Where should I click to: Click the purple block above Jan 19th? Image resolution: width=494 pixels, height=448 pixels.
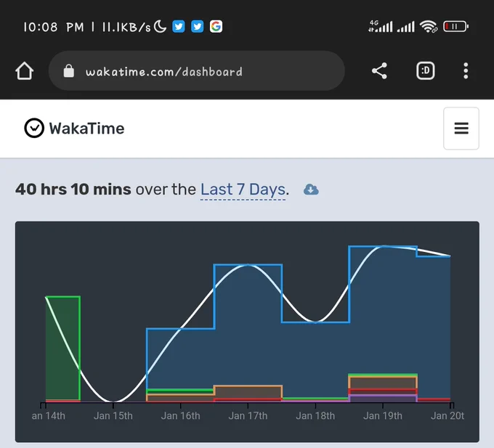[383, 398]
